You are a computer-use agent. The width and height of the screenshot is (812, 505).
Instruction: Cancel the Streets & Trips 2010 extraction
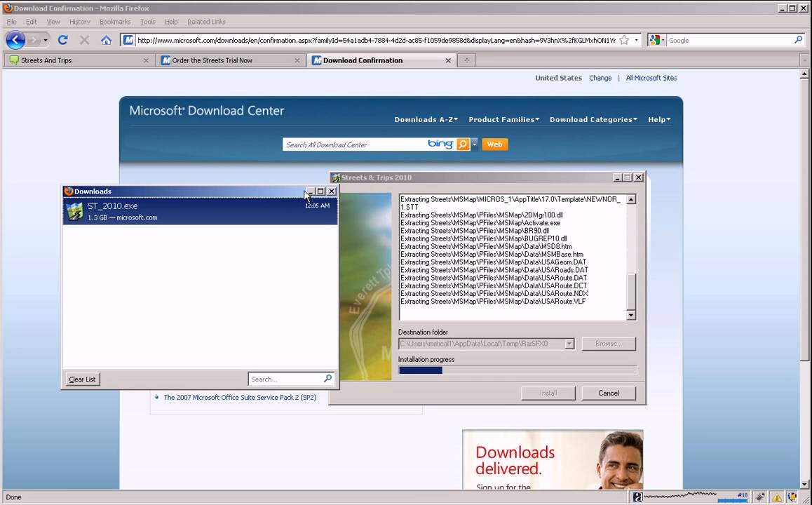click(609, 393)
